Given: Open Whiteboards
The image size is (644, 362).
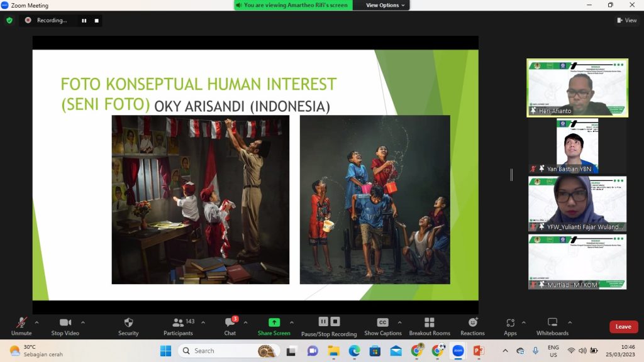Looking at the screenshot, I should point(552,326).
